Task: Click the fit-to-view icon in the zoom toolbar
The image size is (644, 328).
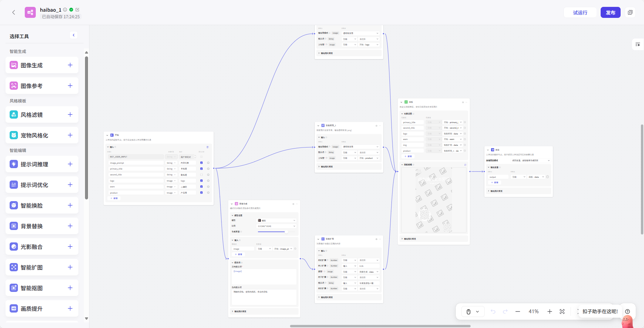Action: pos(562,311)
